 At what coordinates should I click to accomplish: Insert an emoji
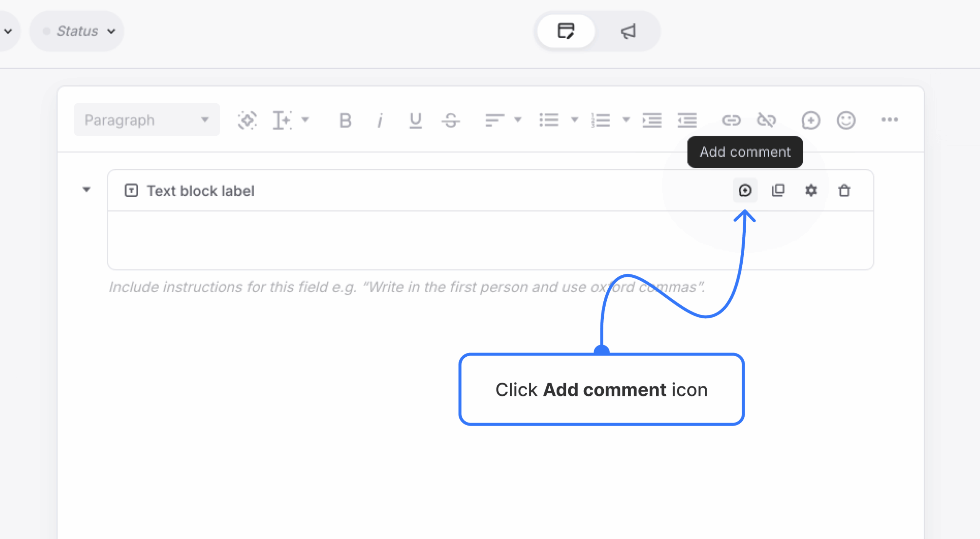click(x=846, y=120)
